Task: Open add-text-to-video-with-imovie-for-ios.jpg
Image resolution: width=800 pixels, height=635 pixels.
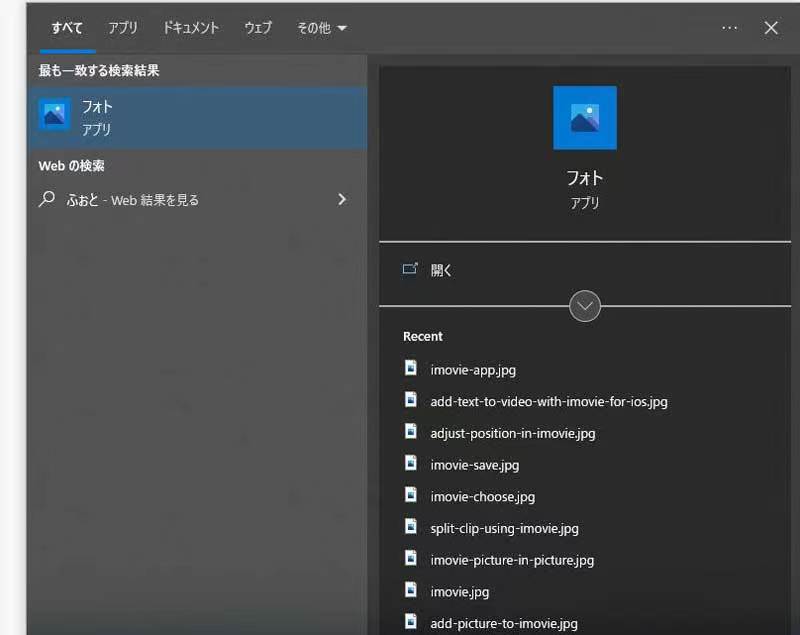Action: (x=548, y=401)
